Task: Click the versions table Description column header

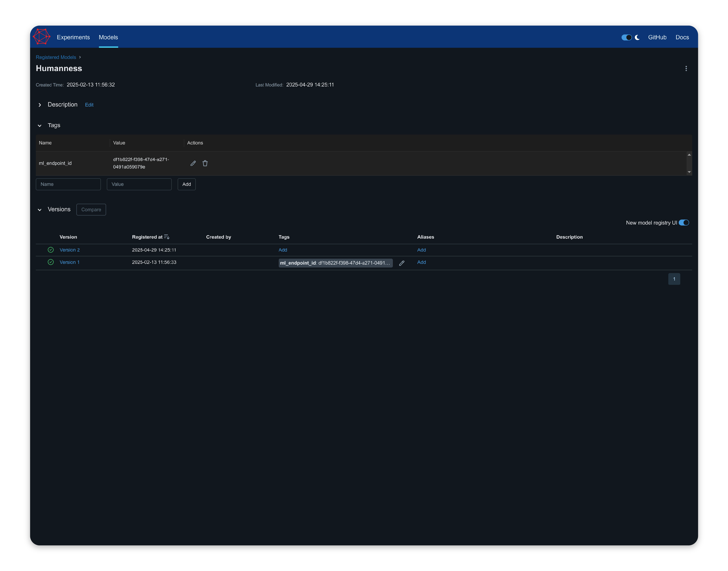Action: pyautogui.click(x=569, y=237)
